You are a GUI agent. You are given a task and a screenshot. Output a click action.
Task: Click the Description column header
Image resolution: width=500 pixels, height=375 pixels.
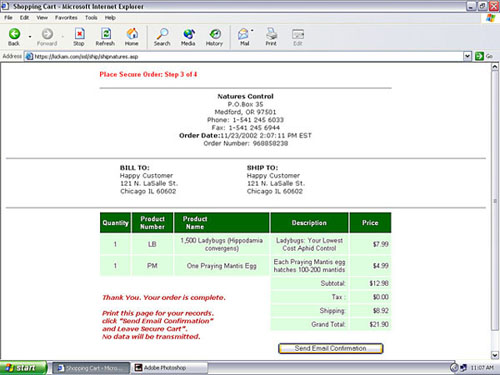coord(309,223)
